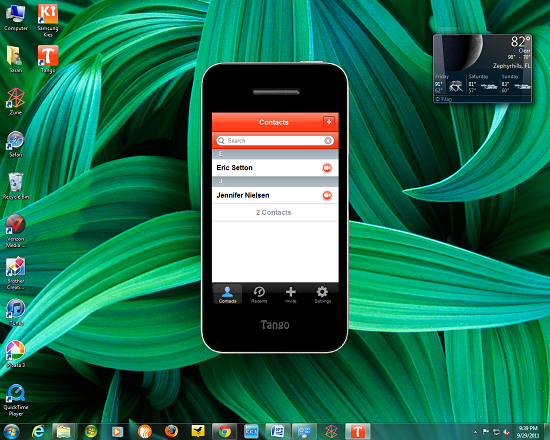Add a new contact with the plus button
Viewport: 550px width, 440px height.
coord(329,122)
